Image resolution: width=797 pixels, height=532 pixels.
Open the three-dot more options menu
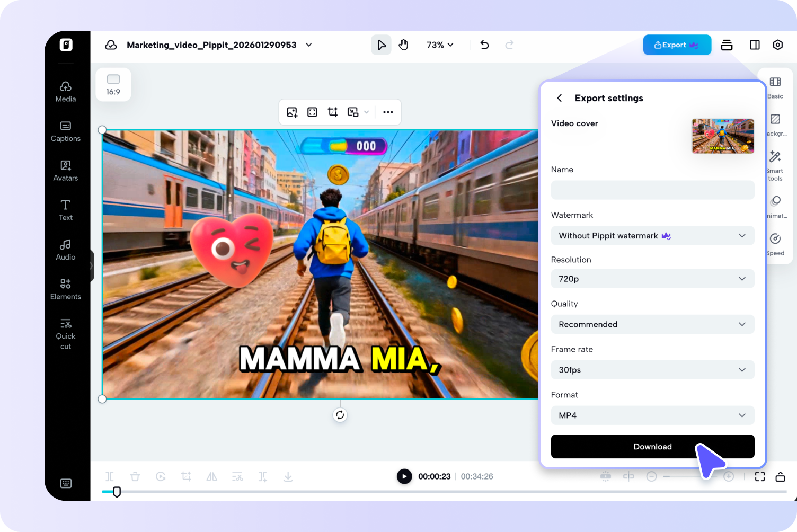pos(388,112)
